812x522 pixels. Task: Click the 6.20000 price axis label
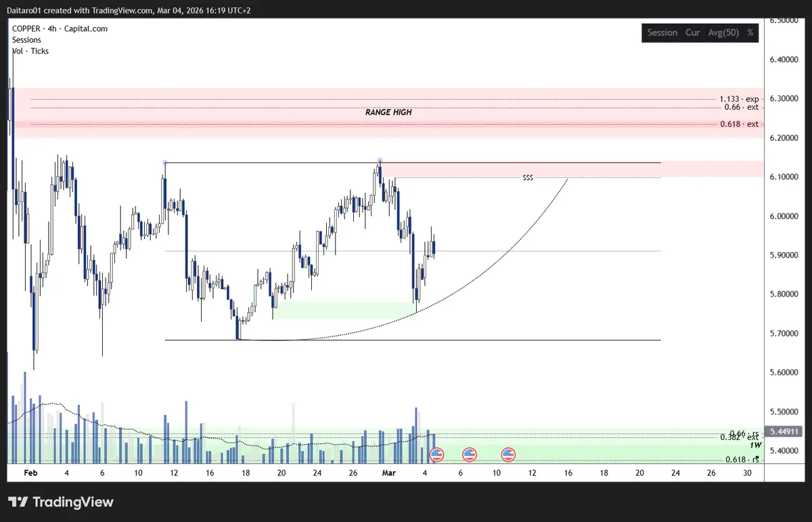(x=785, y=138)
